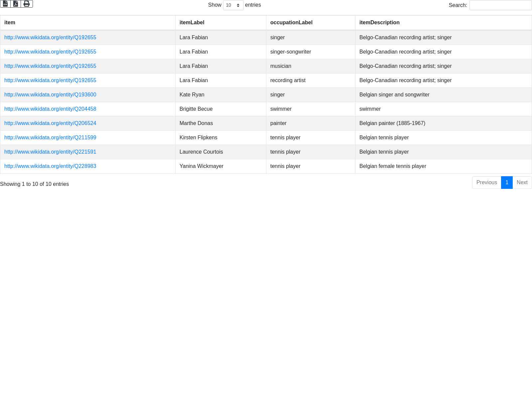Screen dimensions: 532x399
Task: Export table as CSV file
Action: [5, 4]
